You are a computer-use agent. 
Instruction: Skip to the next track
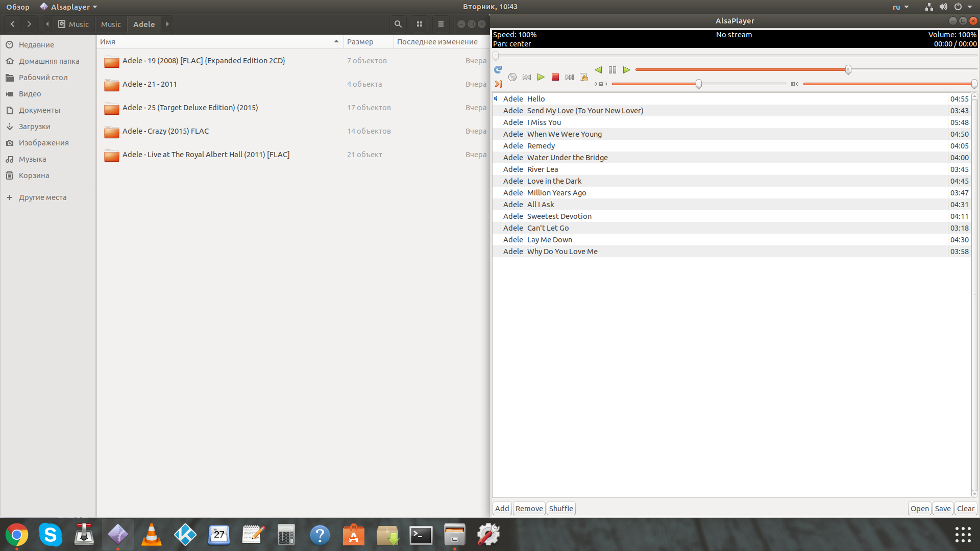click(x=570, y=77)
